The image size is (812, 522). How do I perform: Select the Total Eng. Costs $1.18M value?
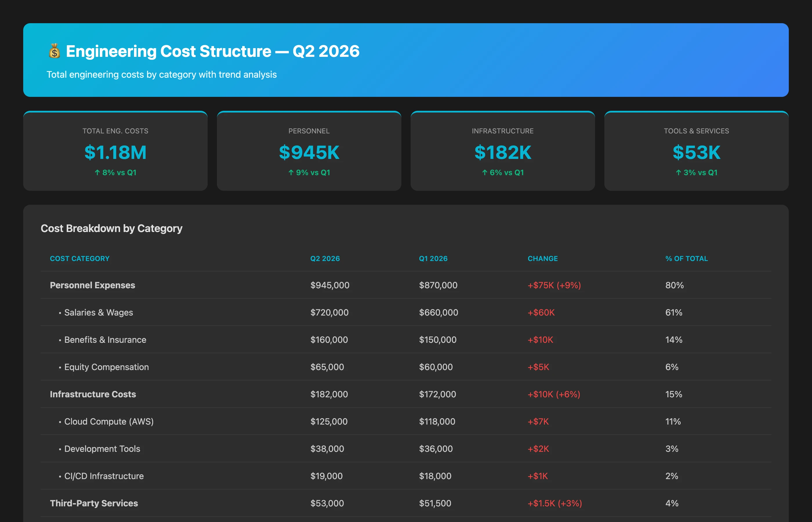coord(115,152)
